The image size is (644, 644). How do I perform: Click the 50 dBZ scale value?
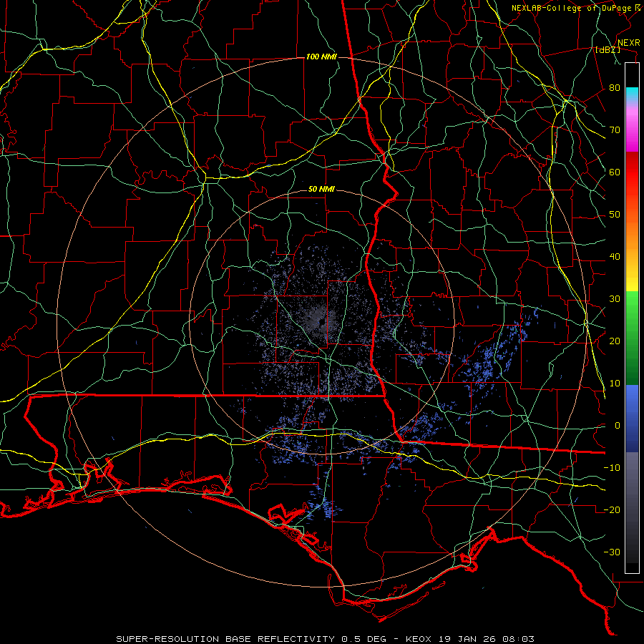(615, 215)
